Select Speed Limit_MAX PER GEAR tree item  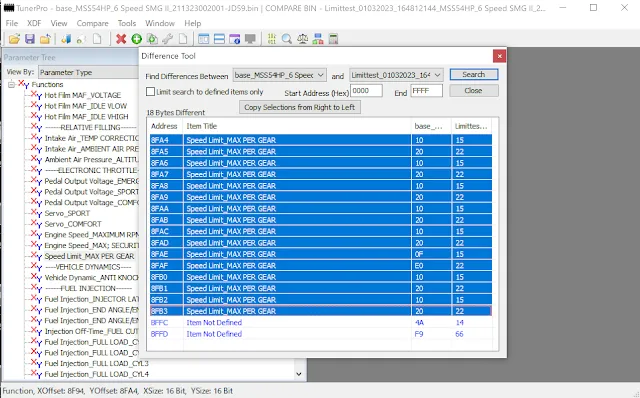click(x=89, y=256)
